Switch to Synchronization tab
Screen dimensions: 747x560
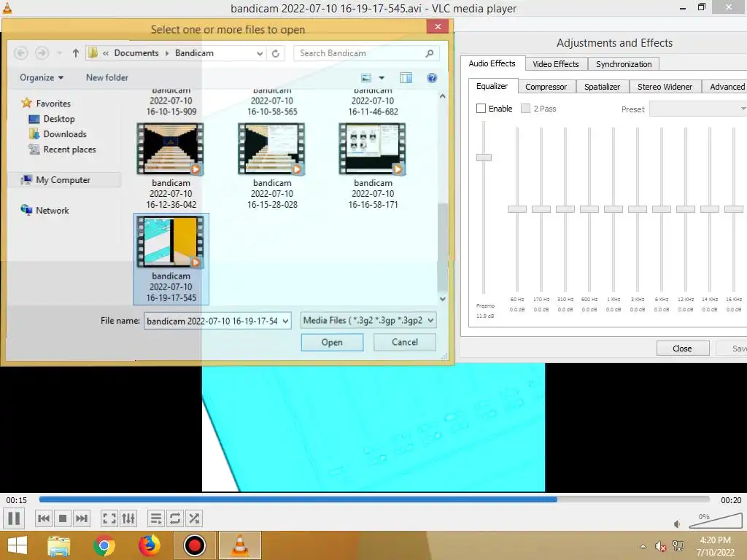624,64
